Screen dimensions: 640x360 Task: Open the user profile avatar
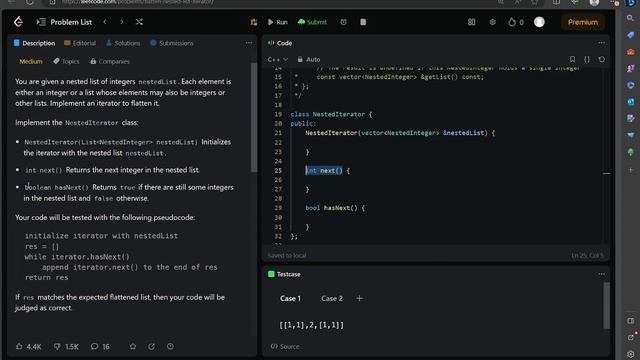(x=539, y=22)
